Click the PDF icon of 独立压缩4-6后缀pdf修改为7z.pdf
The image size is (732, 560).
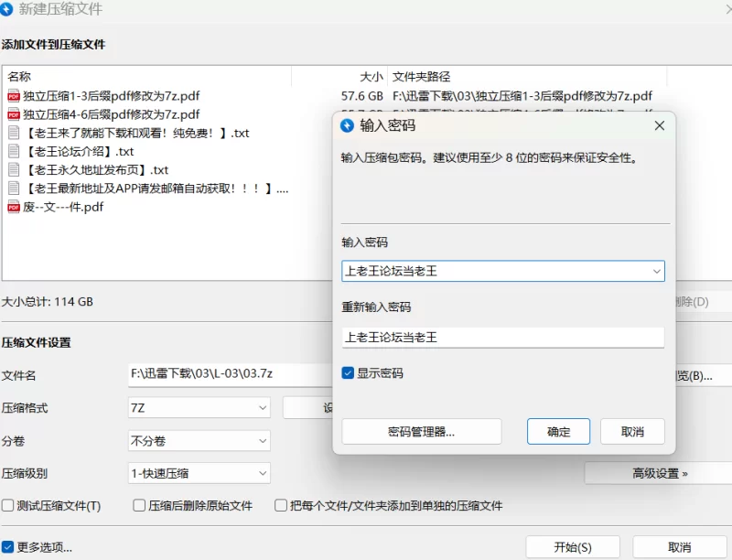coord(14,114)
